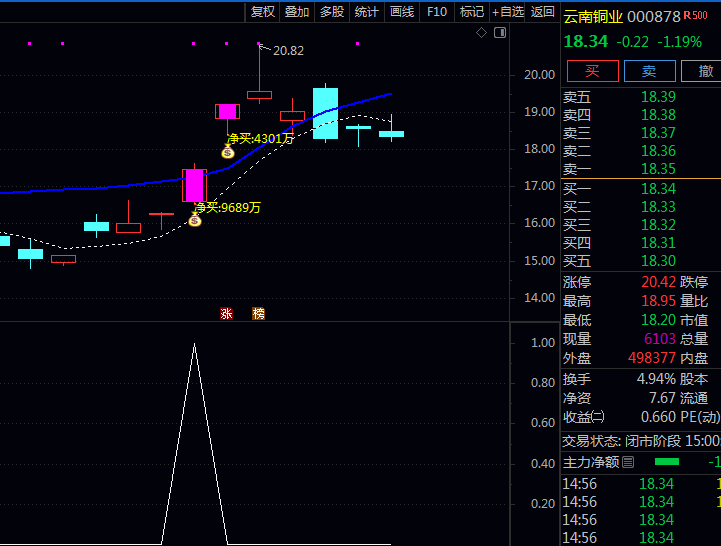Click the 换手 turnover value 4.94%

point(656,379)
